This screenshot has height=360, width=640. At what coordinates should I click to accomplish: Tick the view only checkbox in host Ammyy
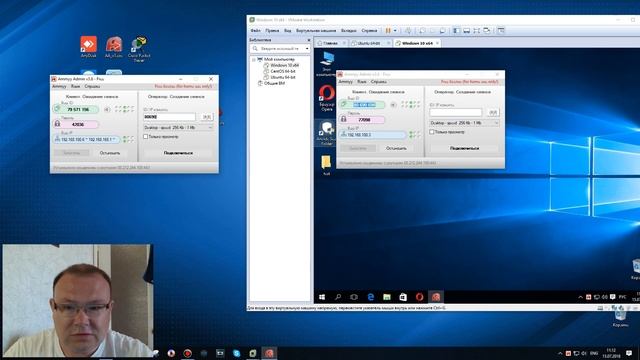click(145, 136)
